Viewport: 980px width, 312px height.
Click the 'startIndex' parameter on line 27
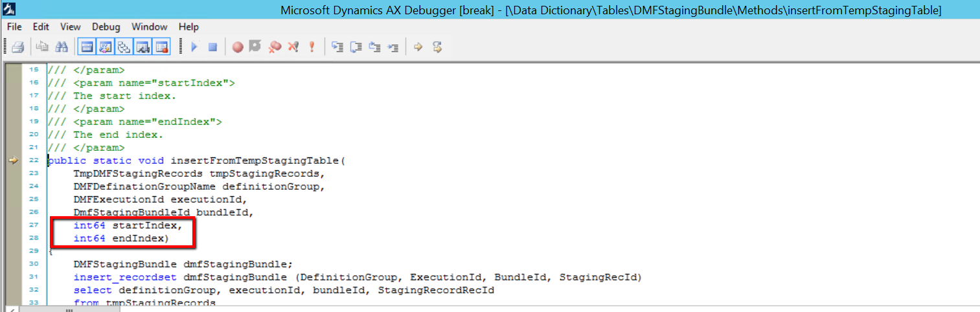144,225
